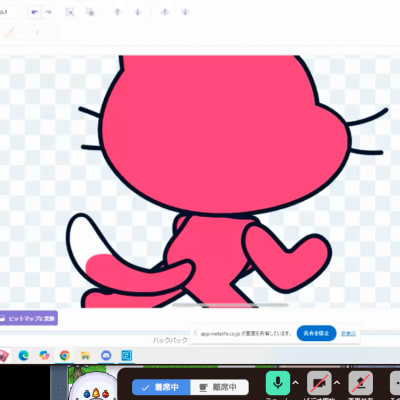Send the selection to the back
Screen dimensions: 400x400
tap(185, 12)
